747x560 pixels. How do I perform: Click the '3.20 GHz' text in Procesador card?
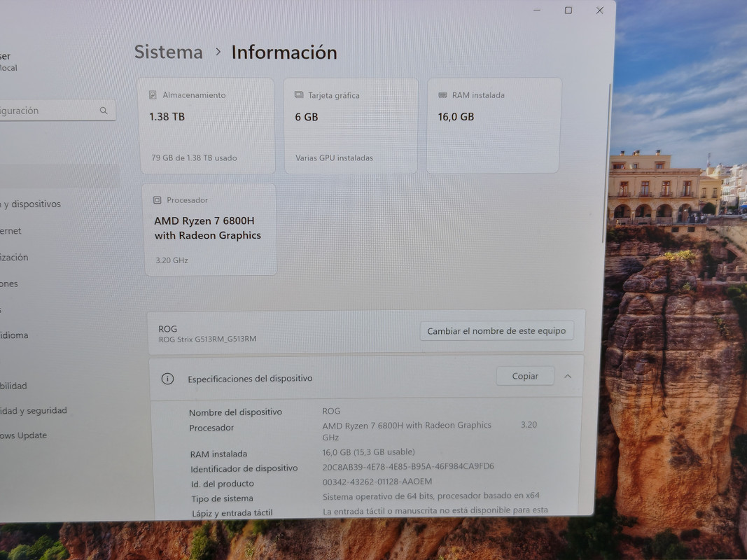(x=172, y=260)
